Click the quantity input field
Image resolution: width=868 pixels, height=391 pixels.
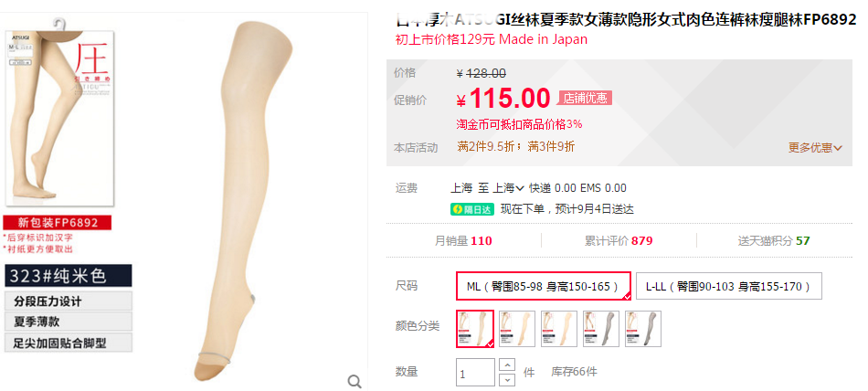click(475, 372)
